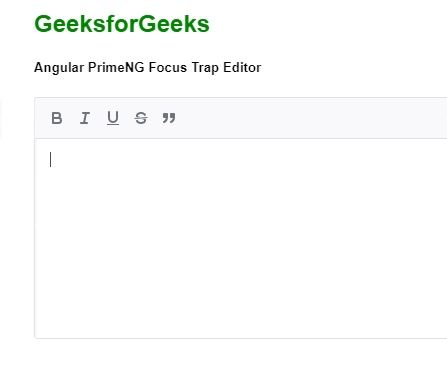The height and width of the screenshot is (366, 447).
Task: Click the B icon
Action: 57,118
